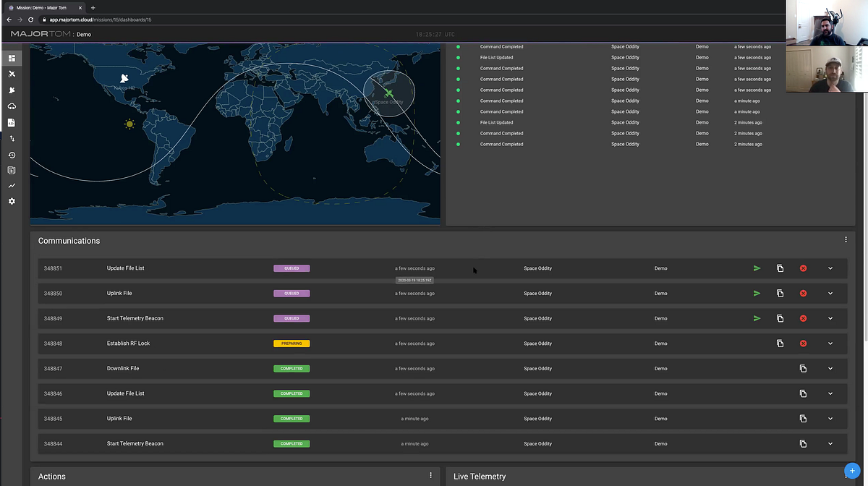Screen dimensions: 868x486
Task: Send the queued Update File List command
Action: [x=757, y=268]
